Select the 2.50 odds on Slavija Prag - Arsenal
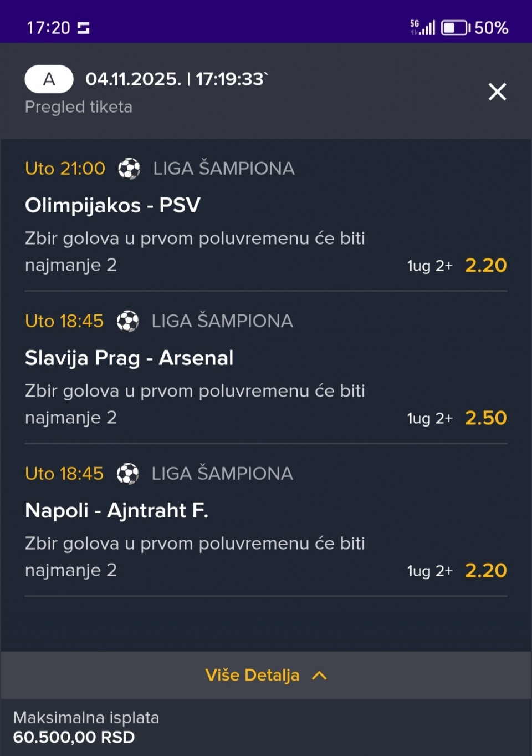 tap(485, 418)
